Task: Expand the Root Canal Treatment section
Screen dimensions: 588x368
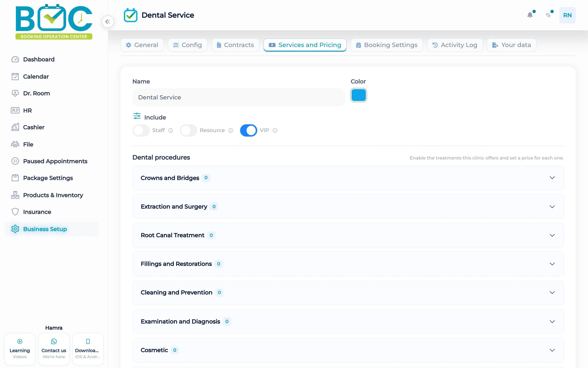Action: (x=348, y=235)
